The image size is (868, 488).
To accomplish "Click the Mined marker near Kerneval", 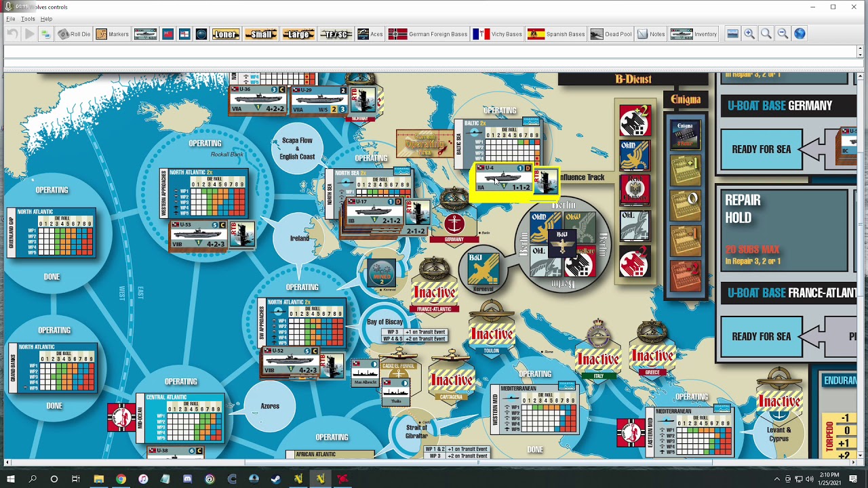I will (381, 272).
